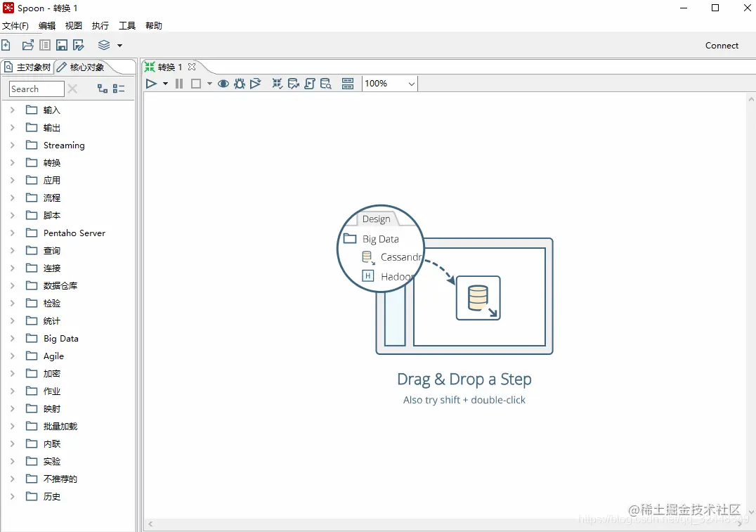Click the save file toolbar icon
Viewport: 756px width, 532px height.
pyautogui.click(x=62, y=46)
